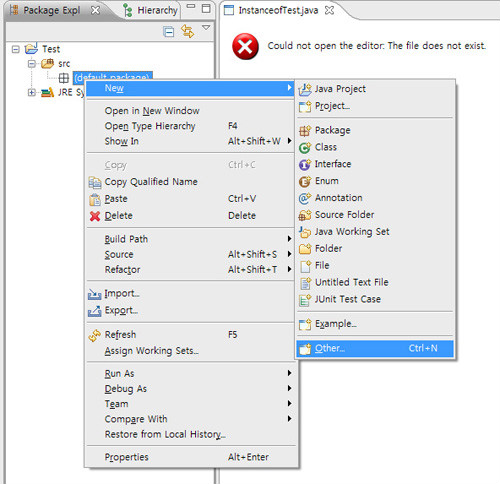This screenshot has width=500, height=484.
Task: Collapse the src folder node
Action: point(32,64)
